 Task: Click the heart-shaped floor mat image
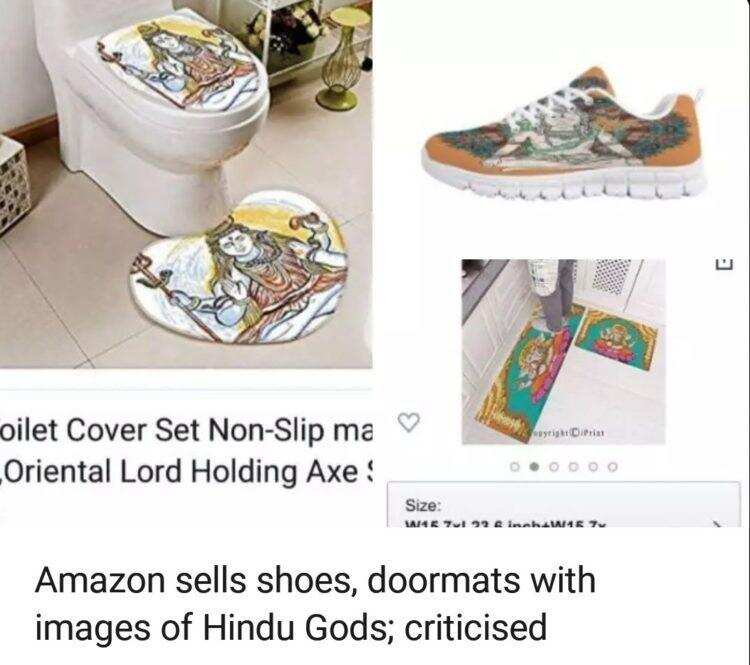click(x=239, y=268)
